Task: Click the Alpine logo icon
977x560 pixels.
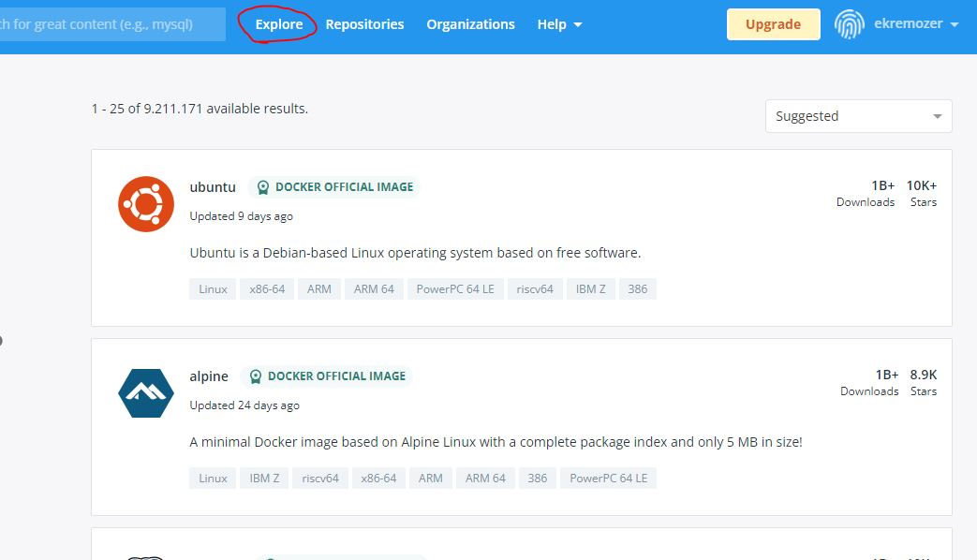Action: pyautogui.click(x=146, y=393)
